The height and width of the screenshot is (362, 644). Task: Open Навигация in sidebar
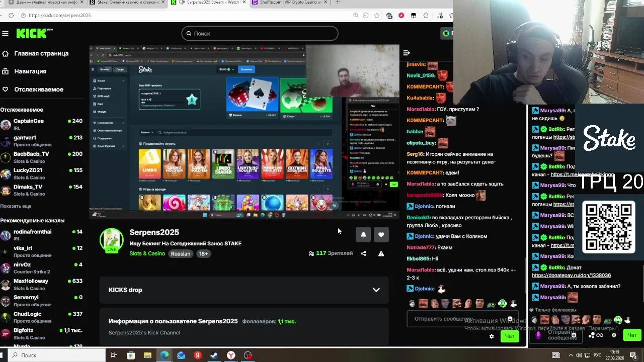(x=25, y=71)
